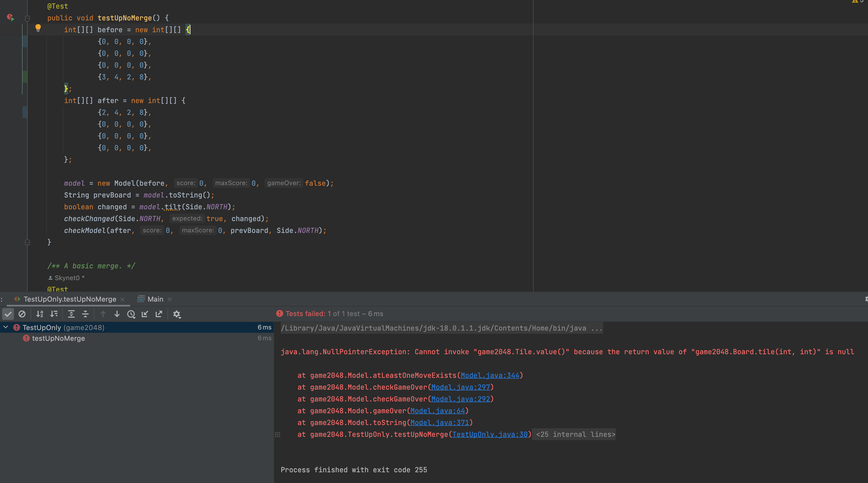
Task: Click the run test gutter icon
Action: (10, 17)
